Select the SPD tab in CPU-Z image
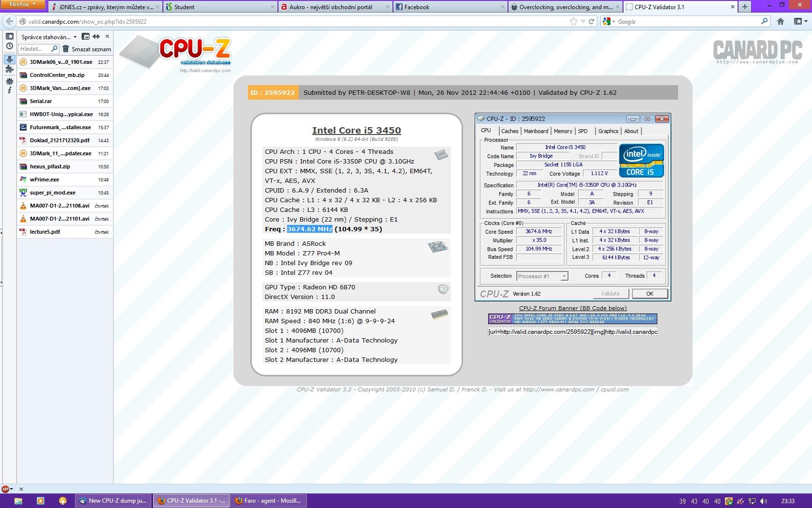The image size is (812, 508). [583, 131]
